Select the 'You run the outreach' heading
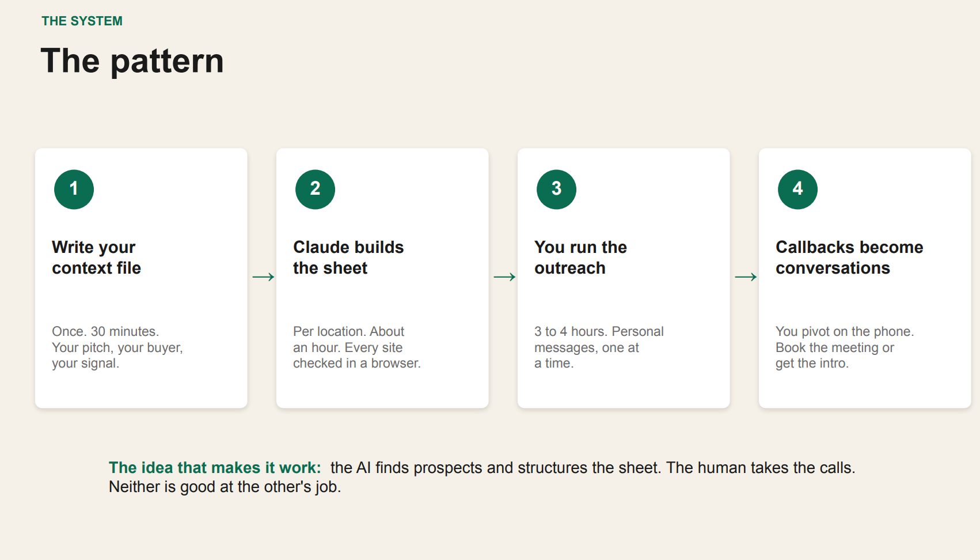 (580, 258)
